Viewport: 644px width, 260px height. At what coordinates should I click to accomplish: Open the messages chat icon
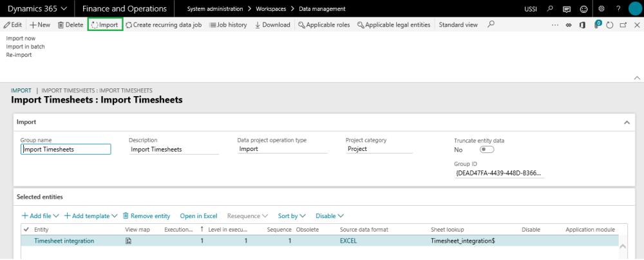pyautogui.click(x=567, y=9)
